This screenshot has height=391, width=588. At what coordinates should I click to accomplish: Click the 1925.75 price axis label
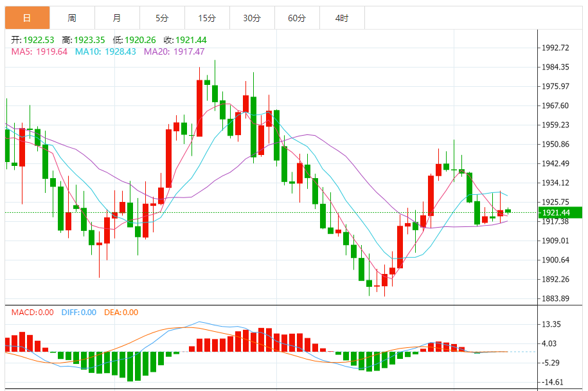[555, 202]
